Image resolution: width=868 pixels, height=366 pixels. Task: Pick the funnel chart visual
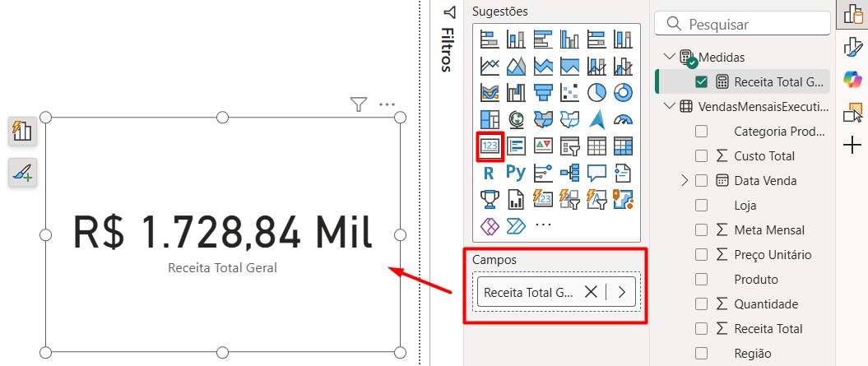(x=543, y=92)
